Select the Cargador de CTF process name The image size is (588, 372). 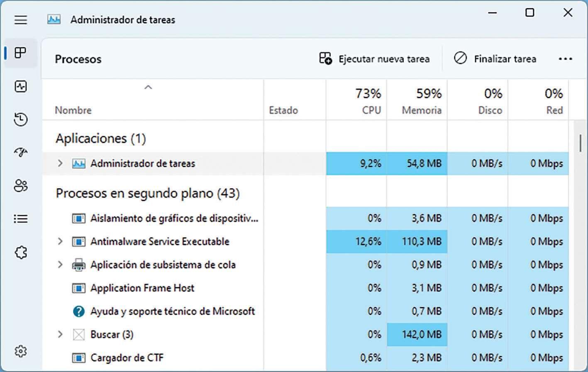pos(127,357)
